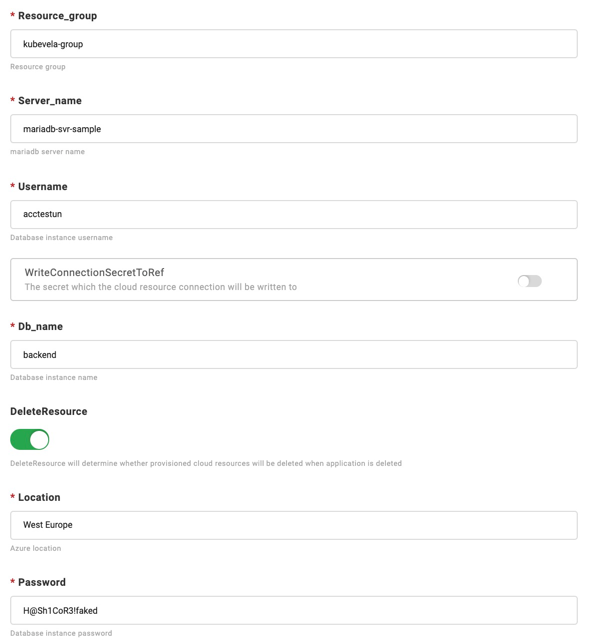Click the Db_name label

tap(40, 326)
